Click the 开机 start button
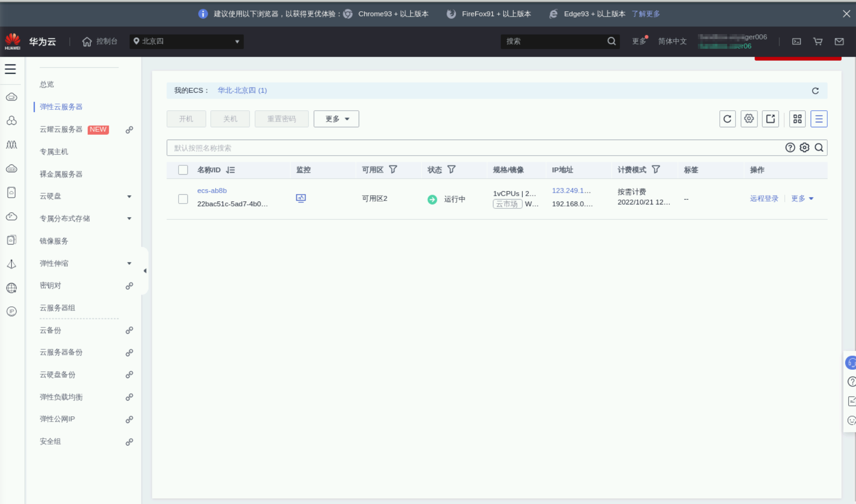The width and height of the screenshot is (856, 504). coord(186,119)
